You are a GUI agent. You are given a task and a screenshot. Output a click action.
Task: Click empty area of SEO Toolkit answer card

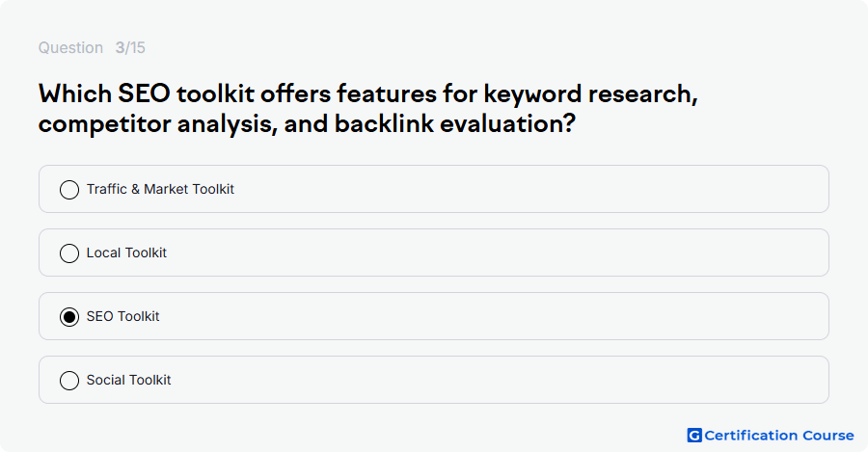499,316
